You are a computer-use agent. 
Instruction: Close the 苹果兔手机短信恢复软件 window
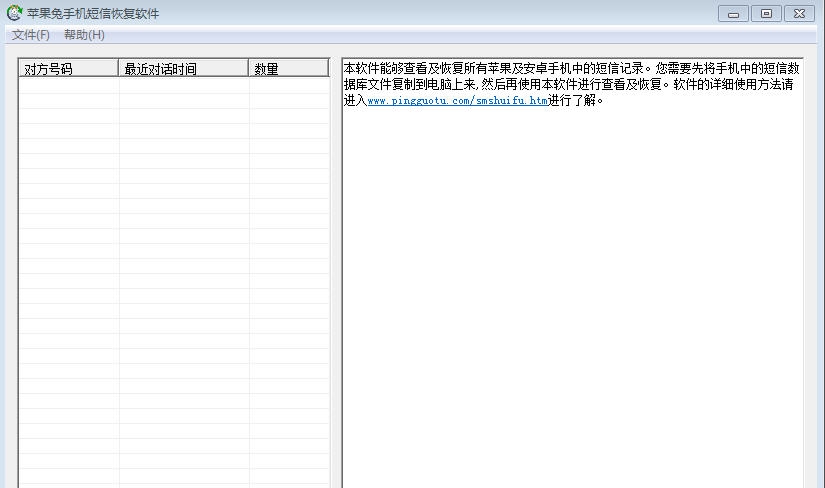(x=799, y=14)
